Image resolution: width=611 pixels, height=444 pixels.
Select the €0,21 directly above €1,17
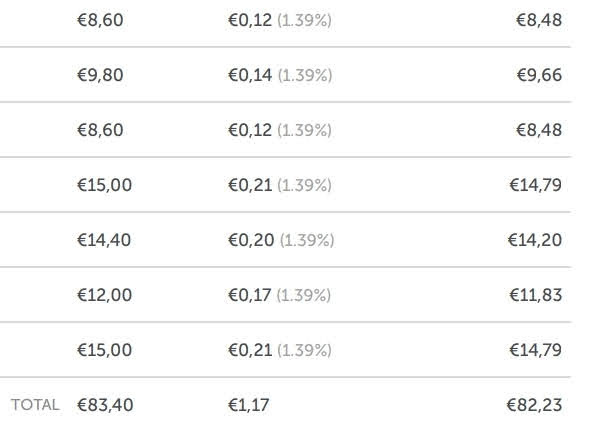(x=250, y=350)
